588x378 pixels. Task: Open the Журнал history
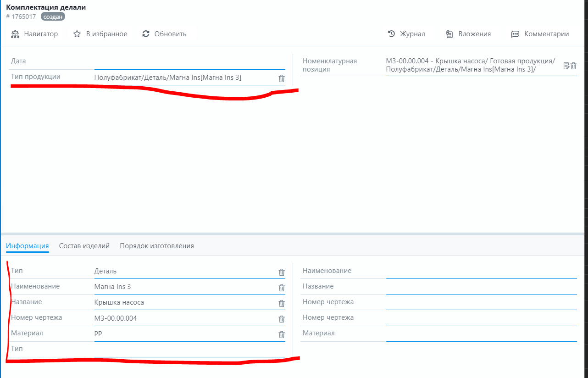coord(406,34)
